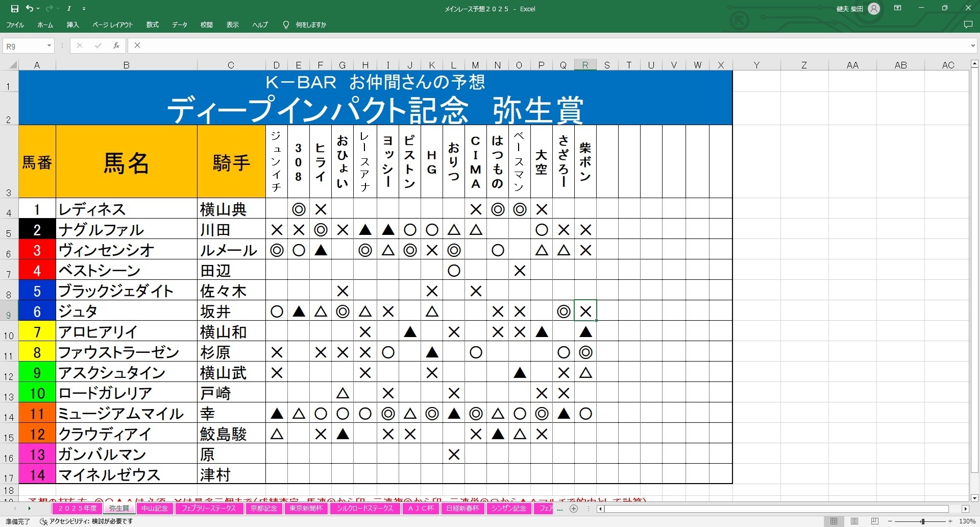Open the comments speech bubble icon
The width and height of the screenshot is (980, 527).
point(968,25)
